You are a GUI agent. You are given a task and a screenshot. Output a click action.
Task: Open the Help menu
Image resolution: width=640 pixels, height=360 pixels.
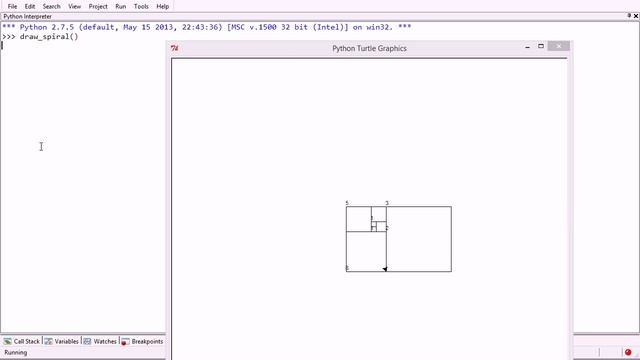click(162, 7)
